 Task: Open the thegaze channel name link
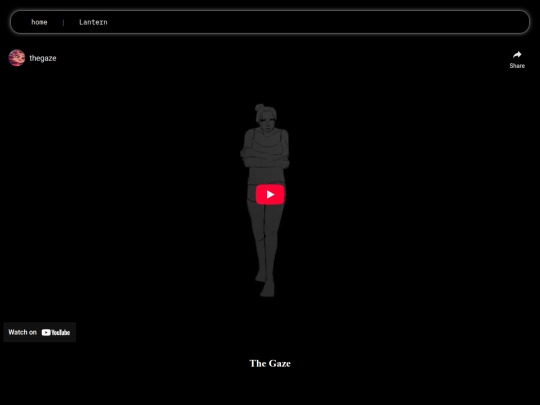point(43,58)
